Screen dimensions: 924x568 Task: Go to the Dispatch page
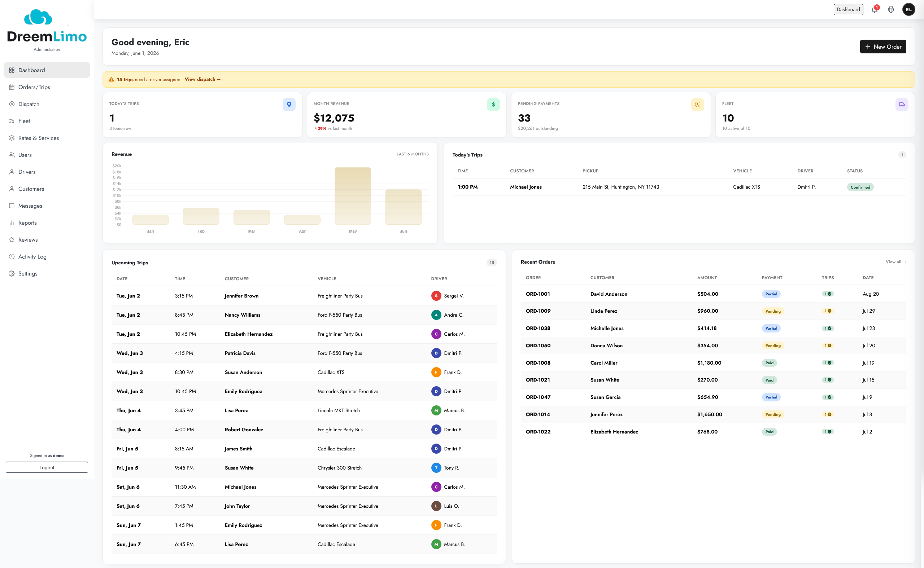[47, 104]
